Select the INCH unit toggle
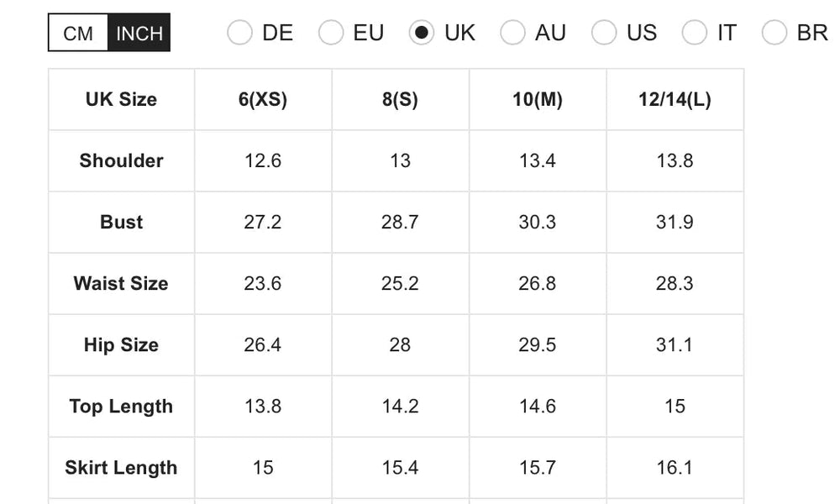This screenshot has width=840, height=504. click(x=139, y=34)
